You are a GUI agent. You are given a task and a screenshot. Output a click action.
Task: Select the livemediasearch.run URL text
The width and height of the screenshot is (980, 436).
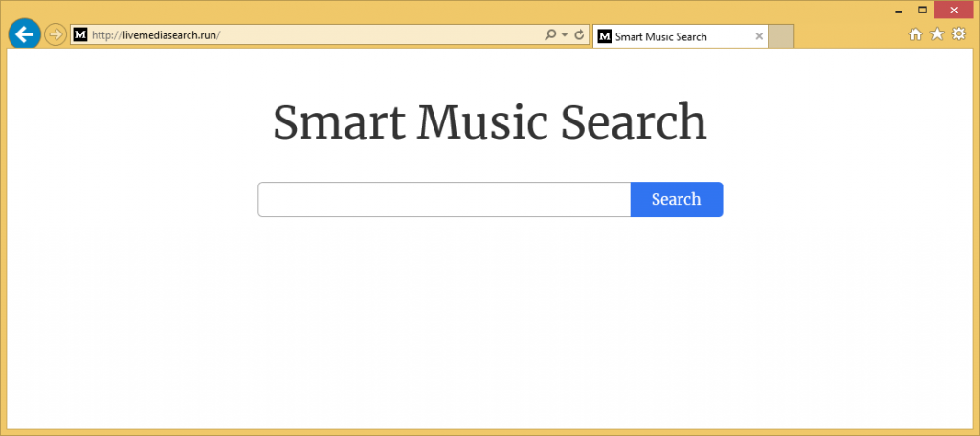157,35
